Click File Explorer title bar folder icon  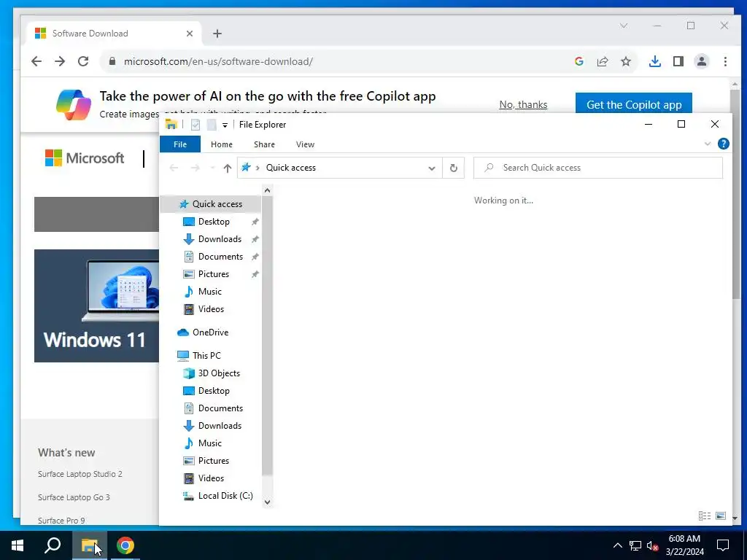point(171,124)
